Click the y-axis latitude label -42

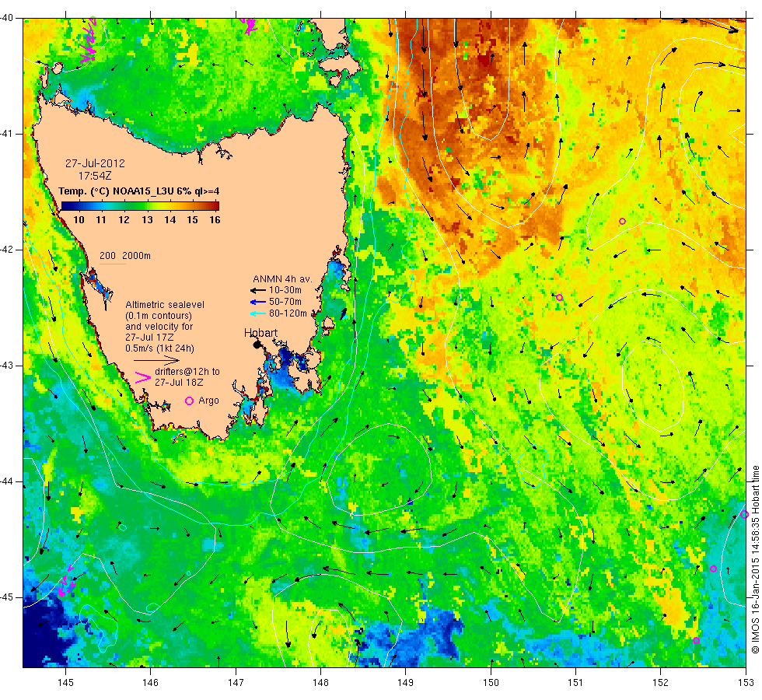[x=7, y=250]
